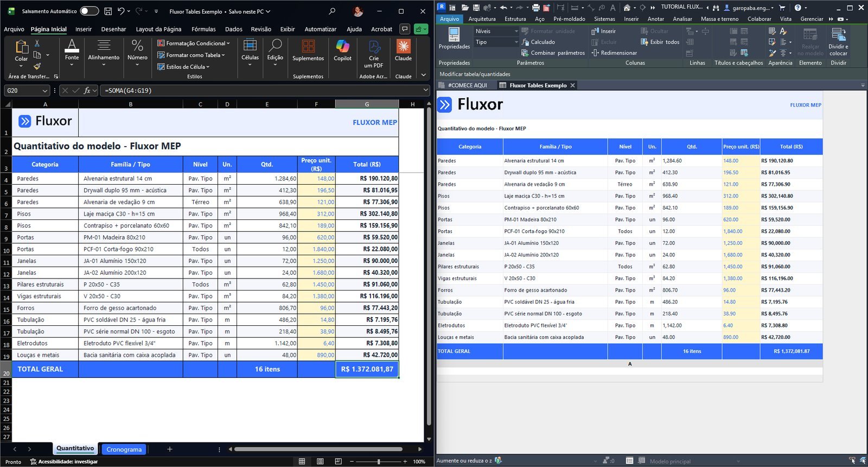The image size is (868, 467).
Task: Click the Excel zoom slider handle
Action: point(379,462)
